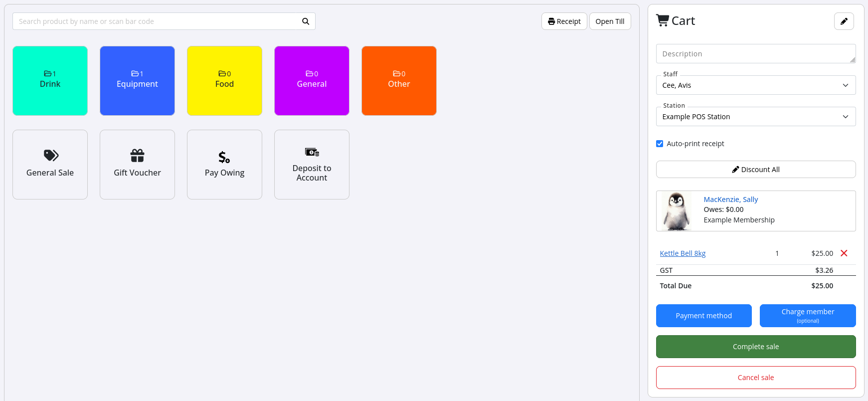Click the member penguin photo thumbnail
868x401 pixels.
click(x=676, y=211)
